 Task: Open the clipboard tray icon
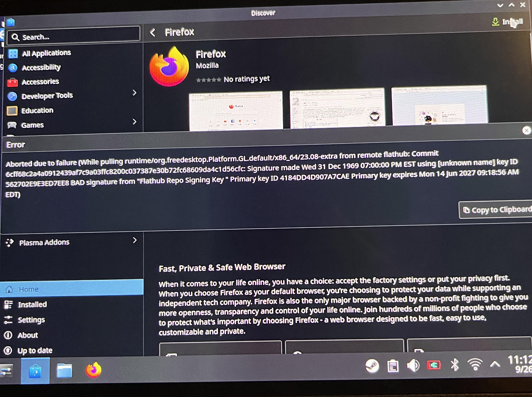tap(393, 366)
